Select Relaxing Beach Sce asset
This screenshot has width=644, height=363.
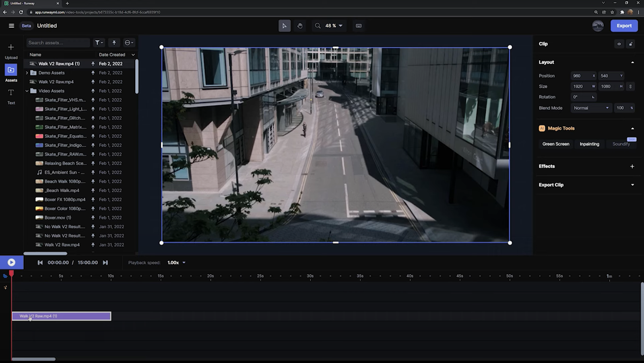(80, 163)
